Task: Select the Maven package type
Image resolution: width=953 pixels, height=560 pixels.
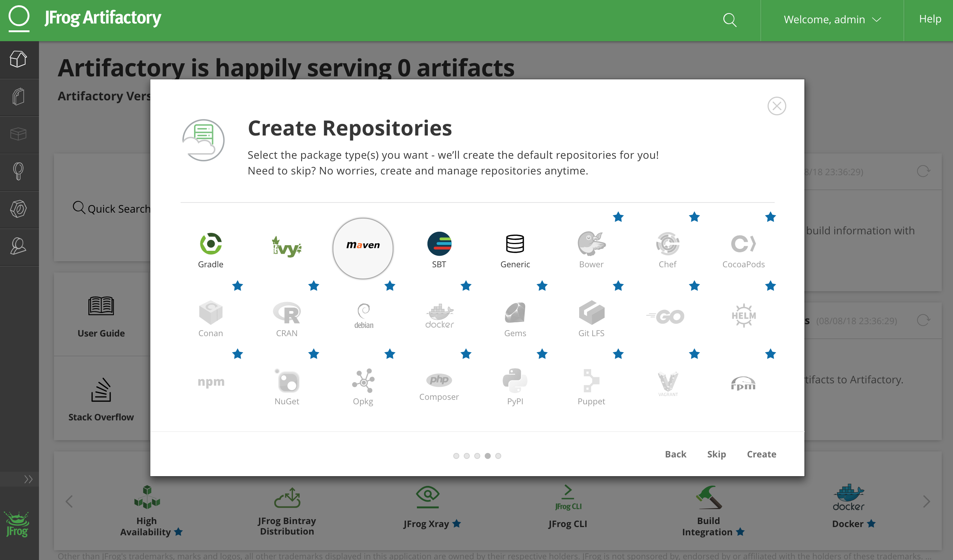Action: tap(362, 248)
